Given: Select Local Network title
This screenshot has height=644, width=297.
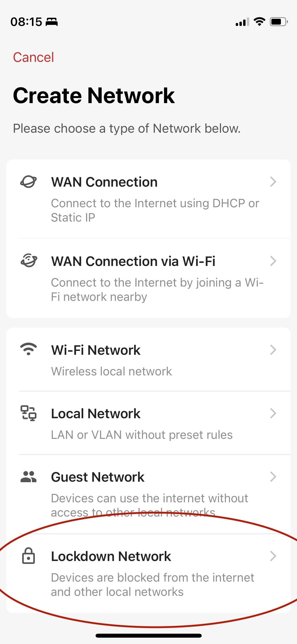Looking at the screenshot, I should click(x=96, y=413).
